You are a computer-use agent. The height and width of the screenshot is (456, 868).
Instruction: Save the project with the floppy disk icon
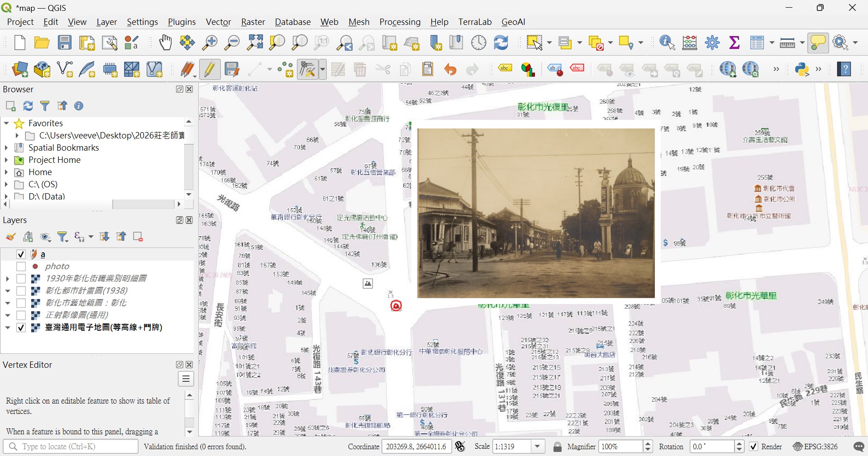(65, 43)
